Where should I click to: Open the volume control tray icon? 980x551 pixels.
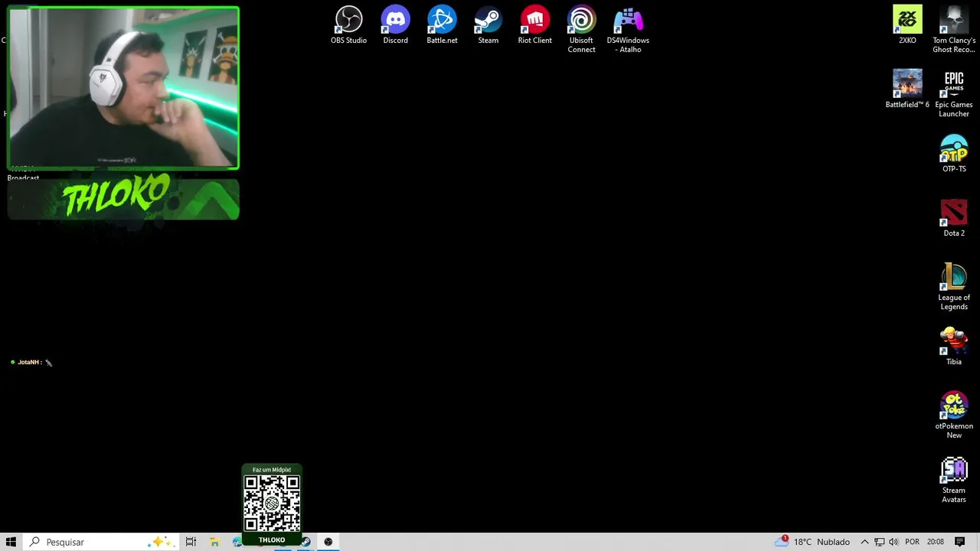pos(893,542)
